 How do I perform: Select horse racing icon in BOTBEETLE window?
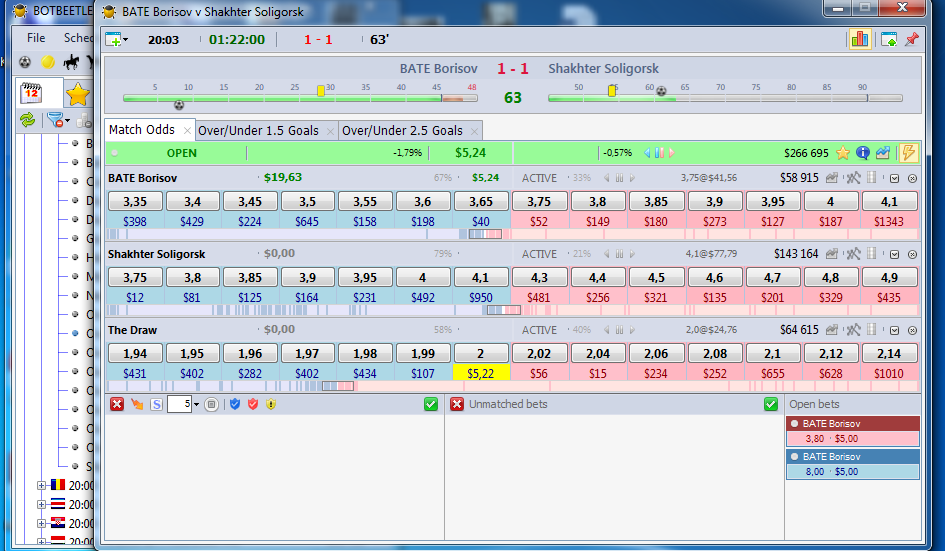point(71,61)
